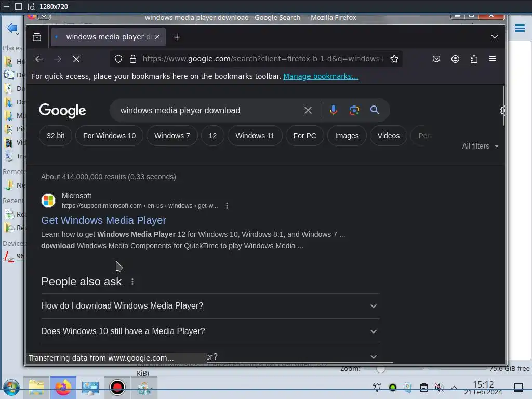
Task: Select the For Windows 10 chip
Action: 109,136
